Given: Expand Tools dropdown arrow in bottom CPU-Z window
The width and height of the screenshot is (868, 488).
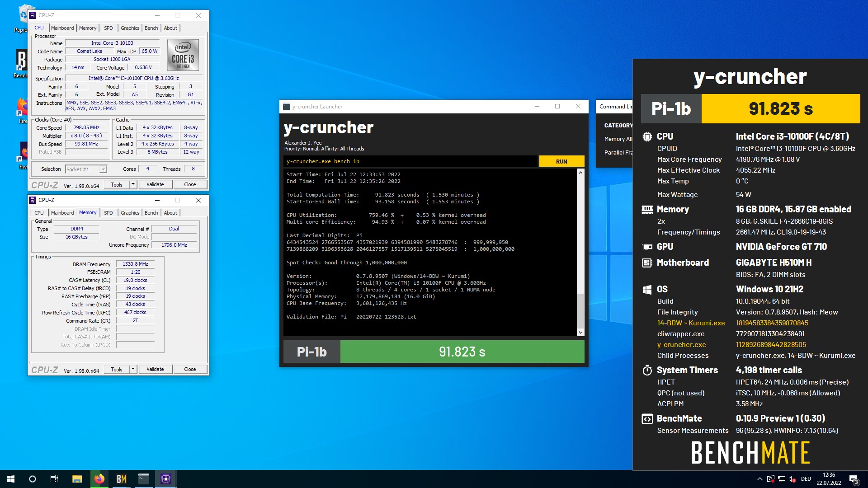Looking at the screenshot, I should 133,369.
